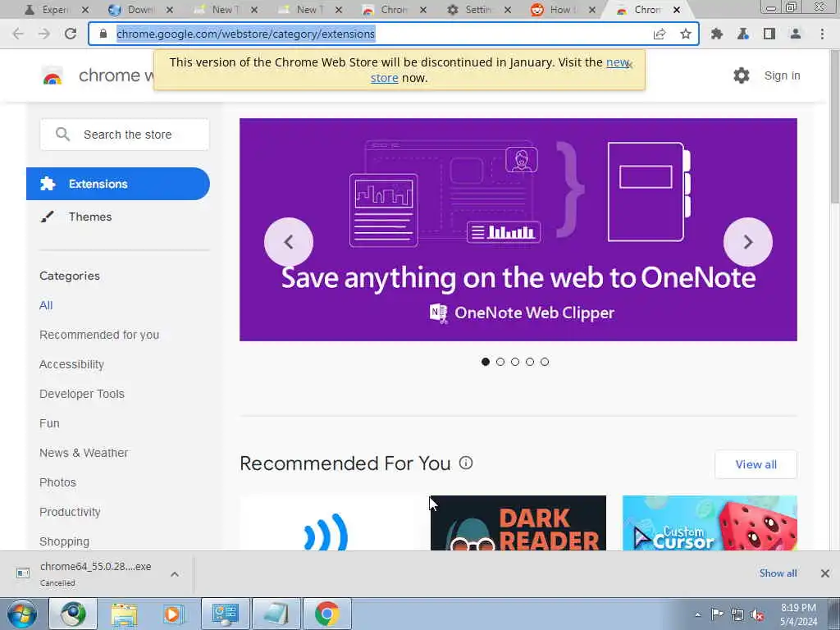This screenshot has width=840, height=630.
Task: Open the Shopping category
Action: (64, 541)
